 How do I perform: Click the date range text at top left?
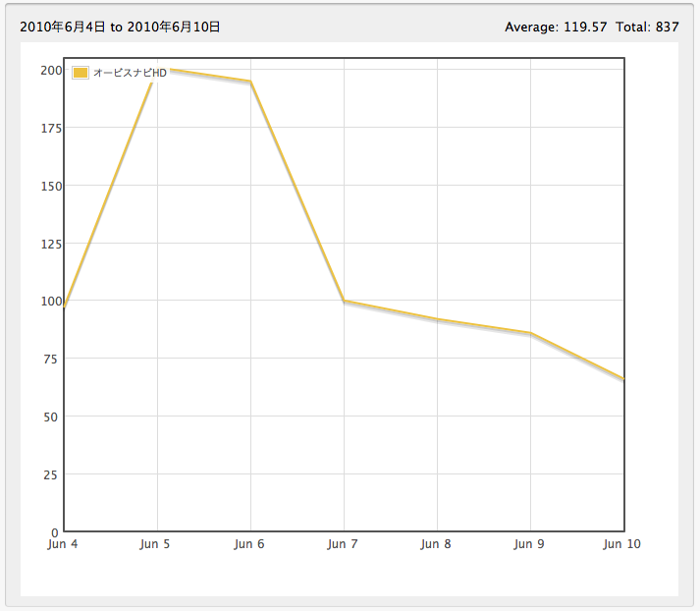point(120,28)
